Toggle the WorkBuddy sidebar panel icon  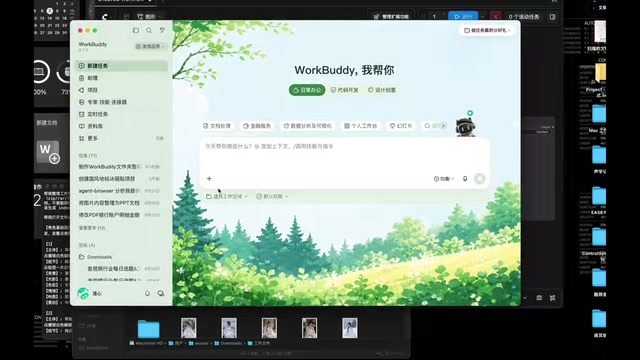click(x=136, y=30)
